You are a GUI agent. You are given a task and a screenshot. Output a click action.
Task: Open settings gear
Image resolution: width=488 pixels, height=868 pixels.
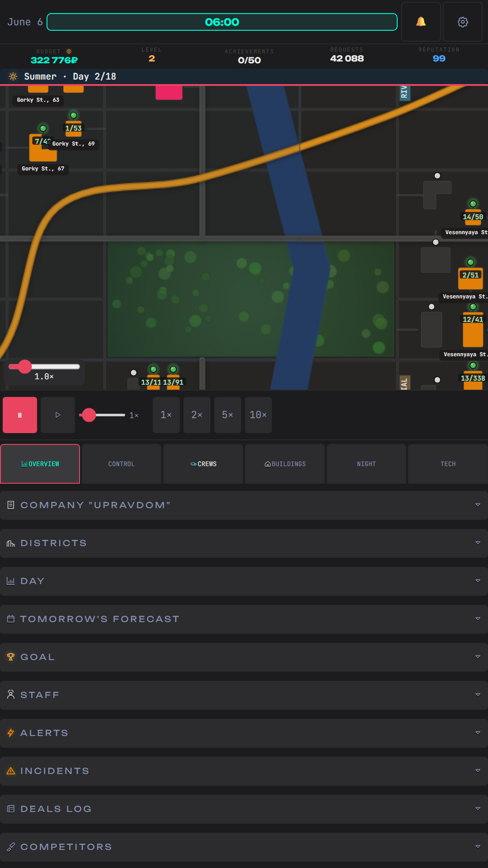[x=463, y=22]
